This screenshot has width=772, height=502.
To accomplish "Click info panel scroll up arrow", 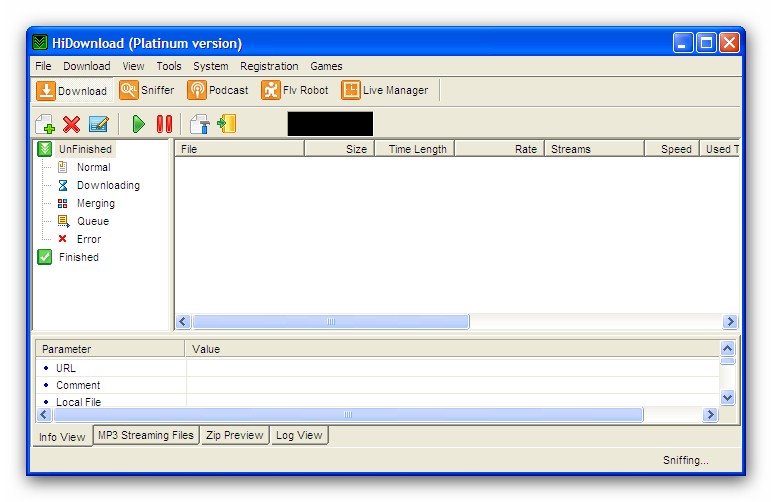I will (728, 348).
